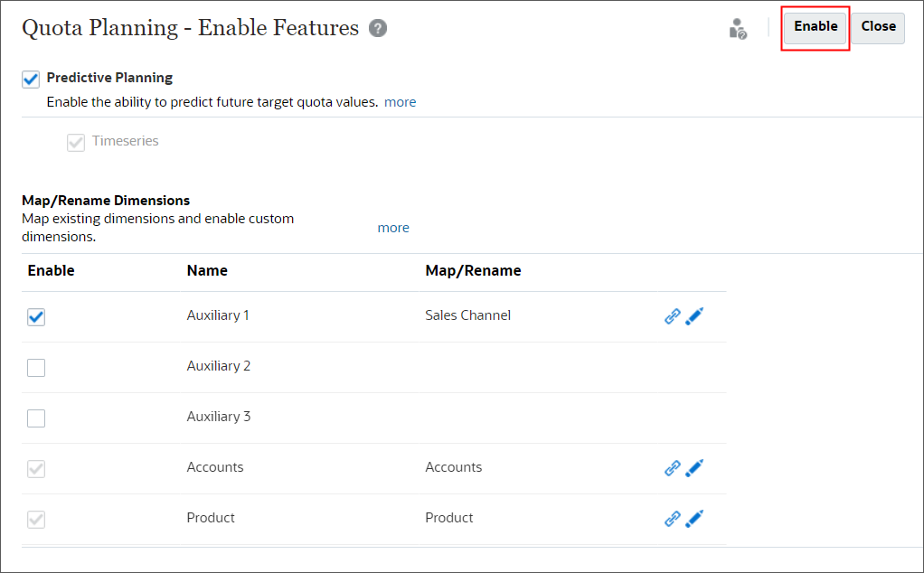Viewport: 924px width, 573px height.
Task: Uncheck the Auxiliary 1 enable checkbox
Action: pos(36,317)
